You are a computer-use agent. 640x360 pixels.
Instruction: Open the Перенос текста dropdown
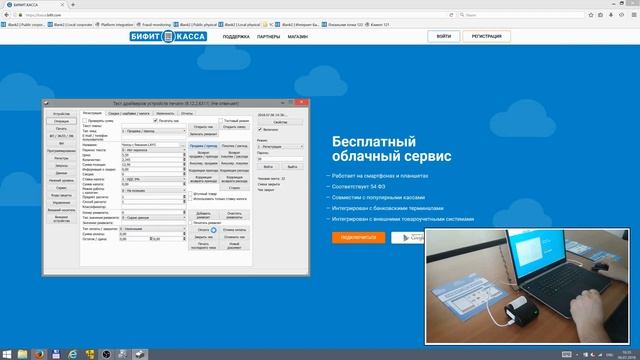[x=153, y=150]
